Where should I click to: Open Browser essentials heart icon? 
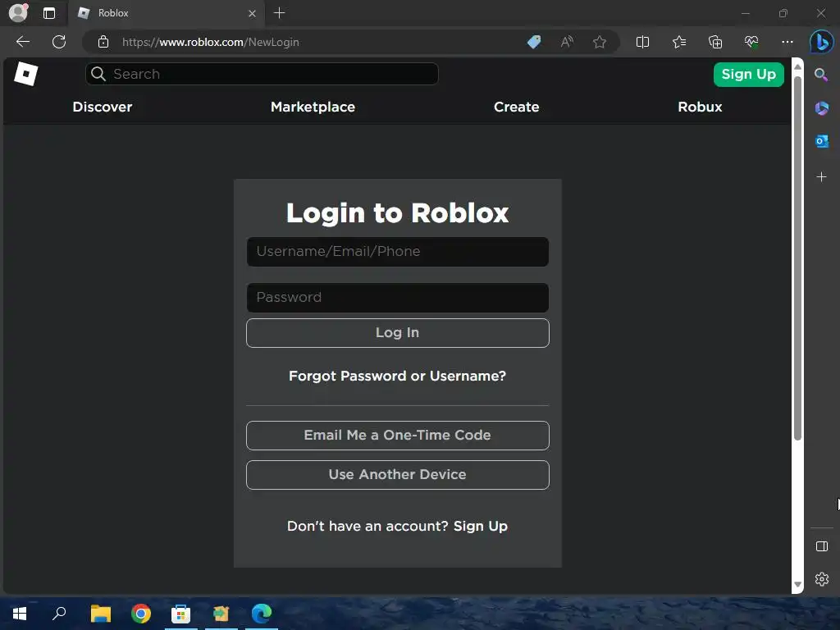point(751,42)
